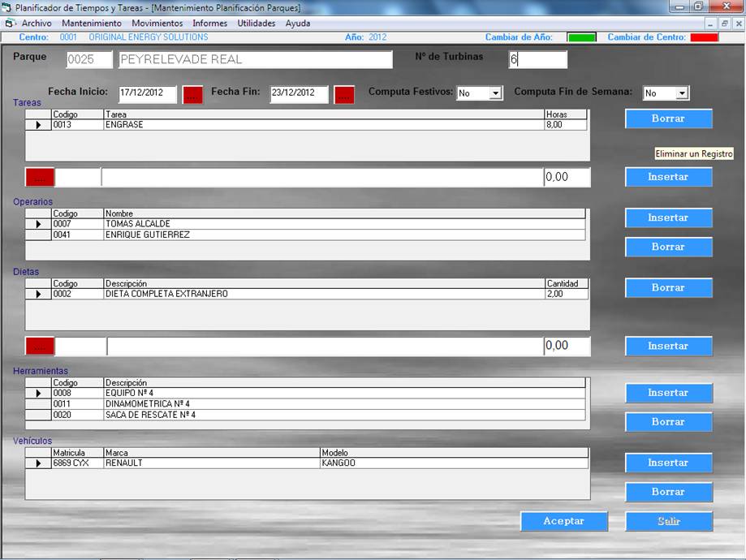Open the Utilidades menu

pos(257,24)
